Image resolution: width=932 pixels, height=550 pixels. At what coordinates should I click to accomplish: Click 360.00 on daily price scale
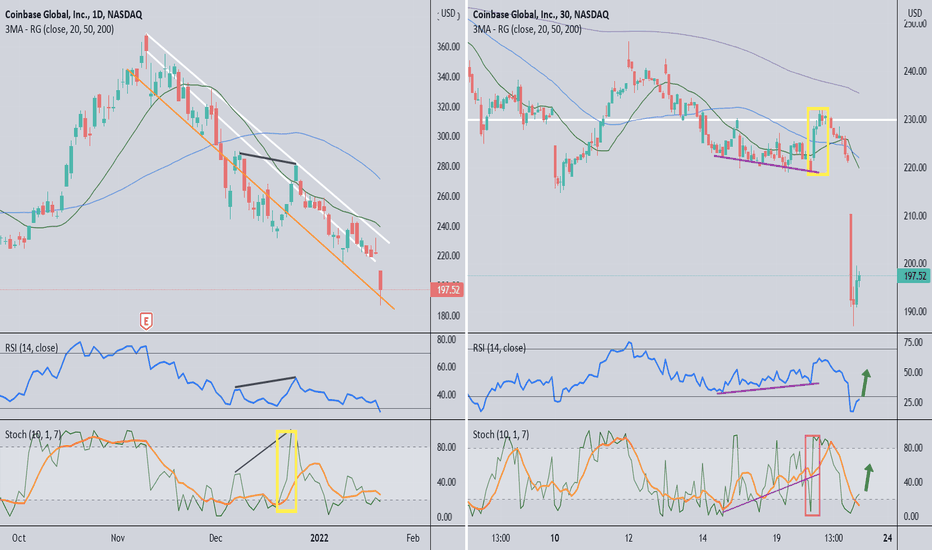448,46
